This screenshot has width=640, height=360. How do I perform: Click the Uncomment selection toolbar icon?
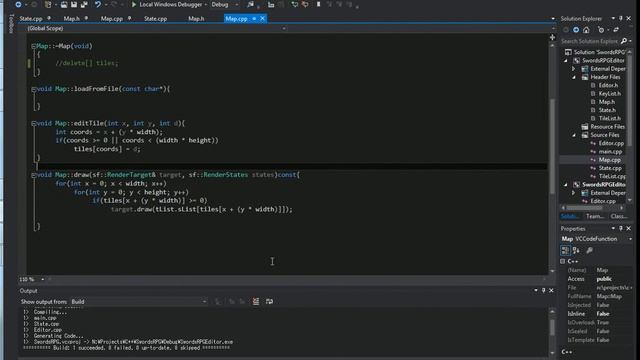click(305, 4)
